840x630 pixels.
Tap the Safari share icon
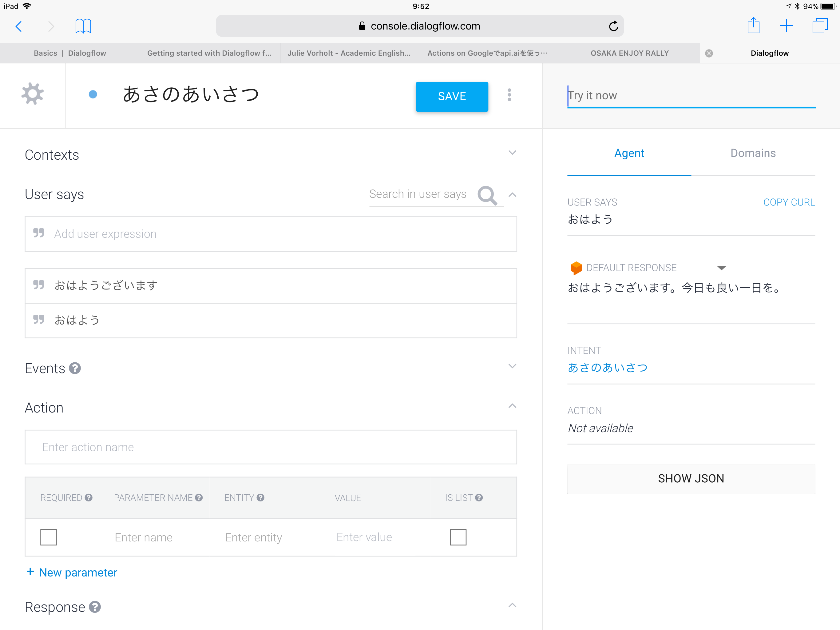[753, 26]
